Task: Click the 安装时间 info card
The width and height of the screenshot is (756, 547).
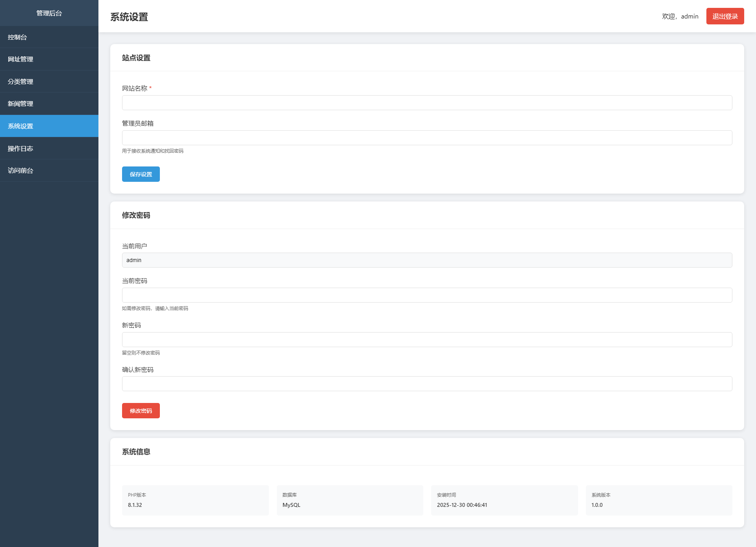Action: click(x=504, y=500)
